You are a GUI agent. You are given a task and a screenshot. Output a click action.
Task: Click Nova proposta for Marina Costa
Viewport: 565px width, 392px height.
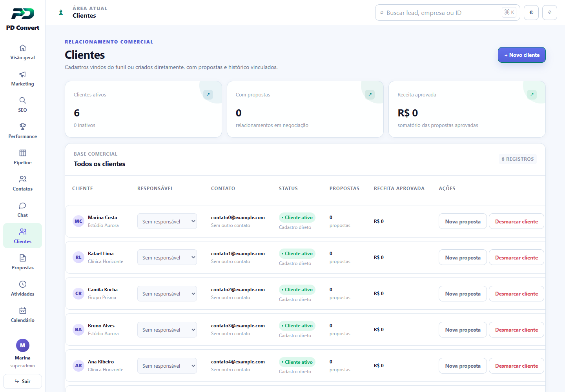(x=463, y=221)
